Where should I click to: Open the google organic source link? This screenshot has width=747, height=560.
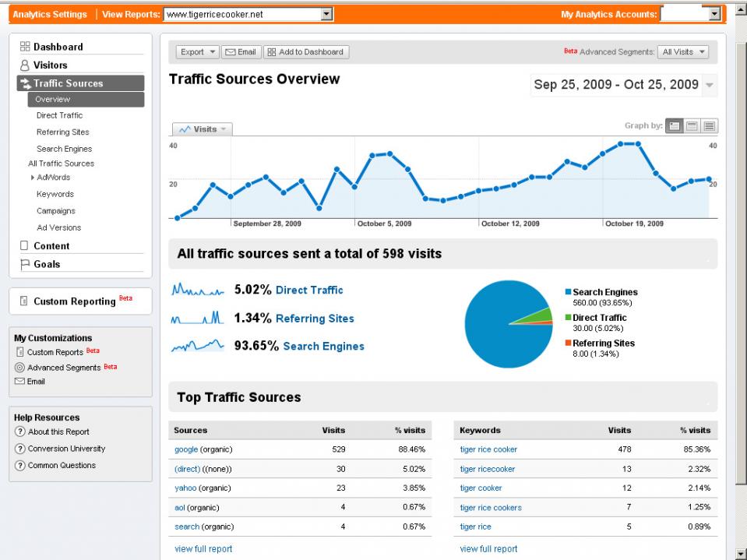185,449
